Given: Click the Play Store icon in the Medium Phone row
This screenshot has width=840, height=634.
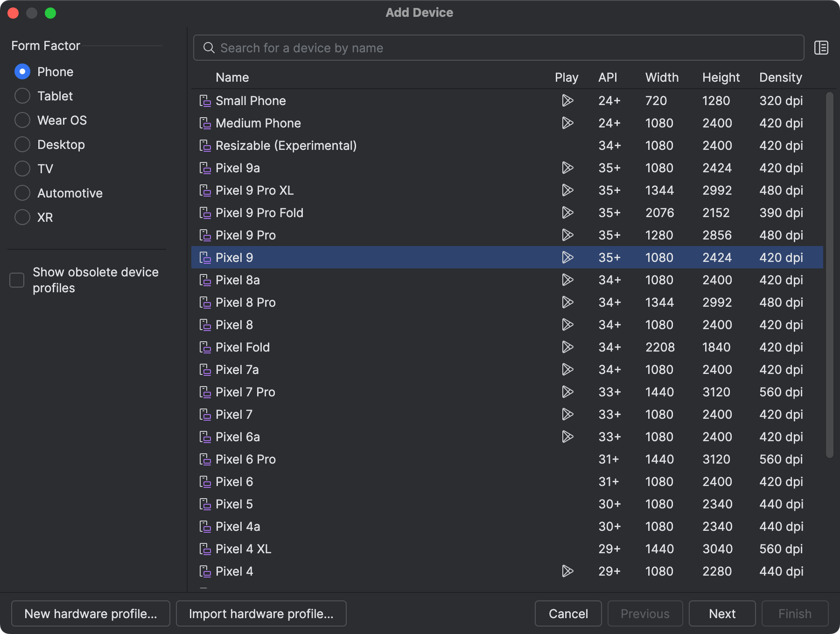Looking at the screenshot, I should [567, 123].
